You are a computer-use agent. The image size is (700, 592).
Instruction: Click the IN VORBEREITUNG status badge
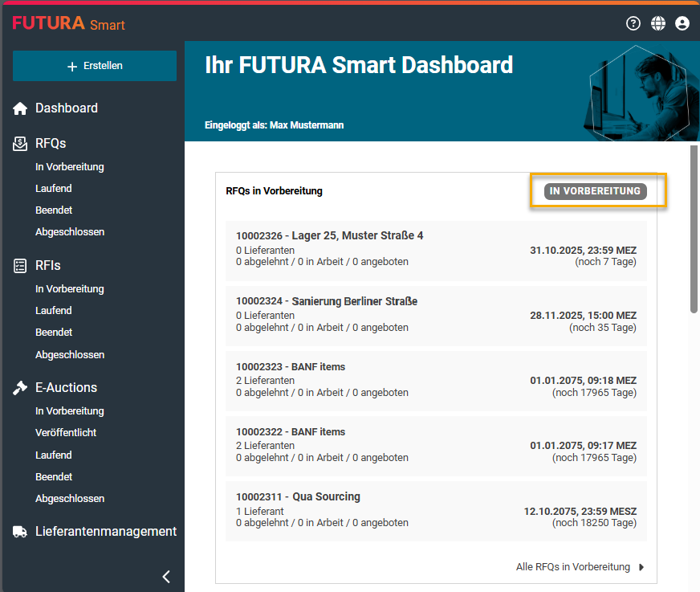pos(595,191)
